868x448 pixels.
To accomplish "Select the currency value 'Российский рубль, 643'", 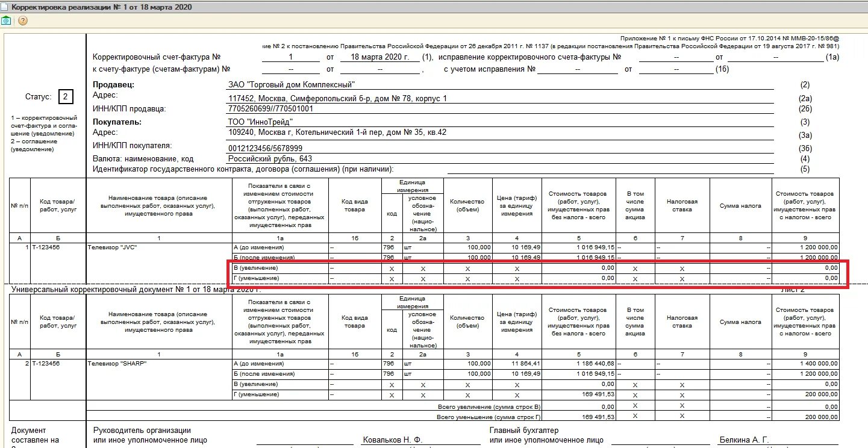I will (270, 158).
